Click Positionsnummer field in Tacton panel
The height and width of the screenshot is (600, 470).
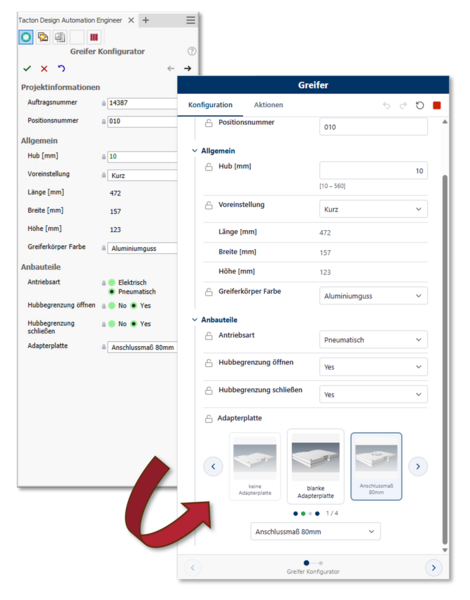142,121
